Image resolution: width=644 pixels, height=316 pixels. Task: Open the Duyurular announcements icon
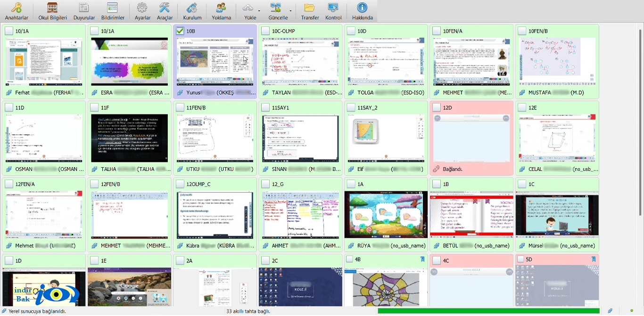point(84,11)
